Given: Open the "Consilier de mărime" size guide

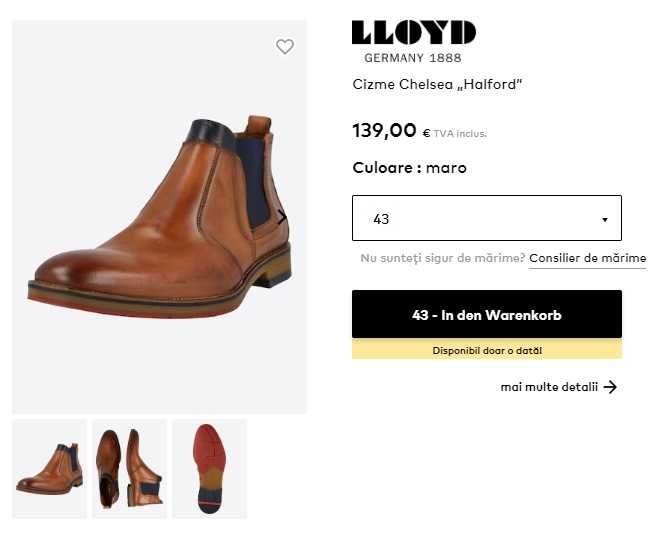Looking at the screenshot, I should 587,258.
